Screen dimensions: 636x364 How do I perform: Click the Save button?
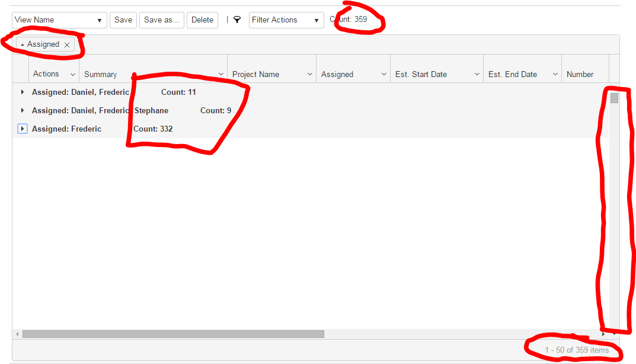(x=123, y=20)
